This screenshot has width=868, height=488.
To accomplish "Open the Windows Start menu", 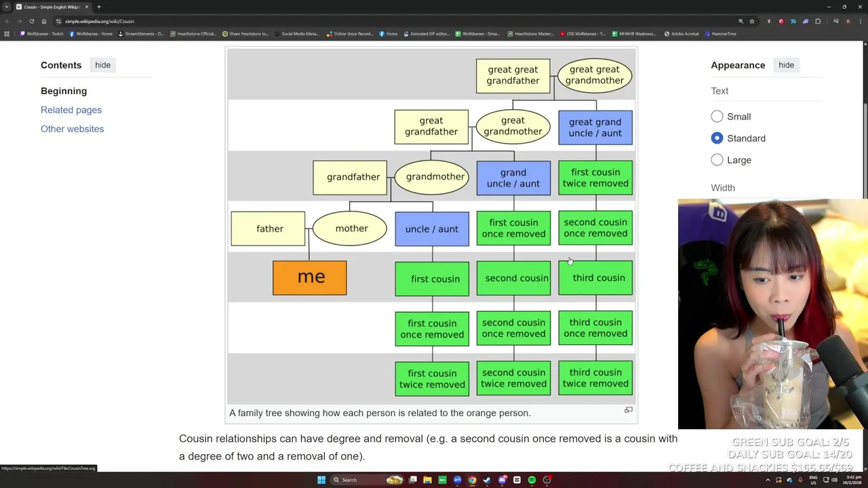I will click(321, 480).
